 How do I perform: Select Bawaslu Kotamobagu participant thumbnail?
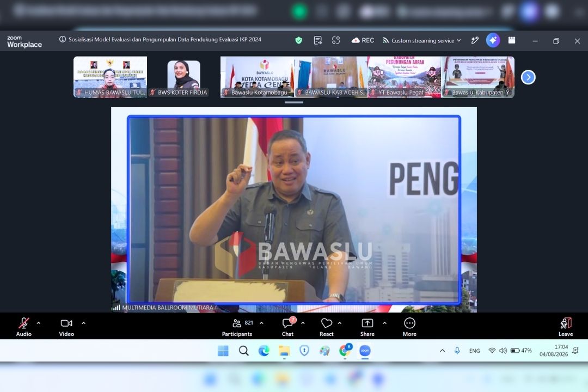(257, 77)
